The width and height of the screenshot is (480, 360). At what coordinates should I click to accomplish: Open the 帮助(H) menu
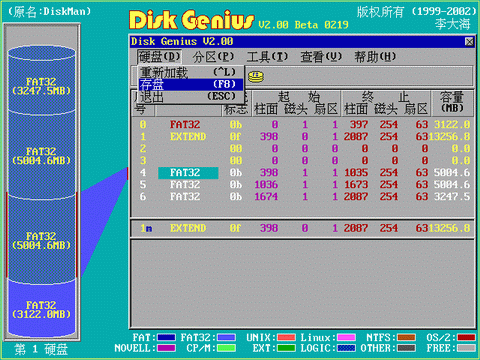pyautogui.click(x=375, y=57)
